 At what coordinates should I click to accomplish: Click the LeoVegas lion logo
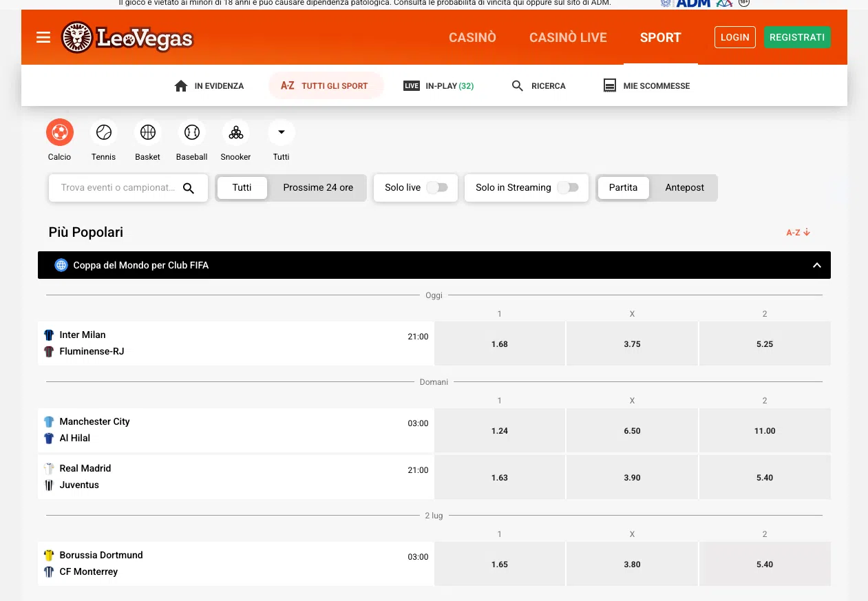click(127, 37)
